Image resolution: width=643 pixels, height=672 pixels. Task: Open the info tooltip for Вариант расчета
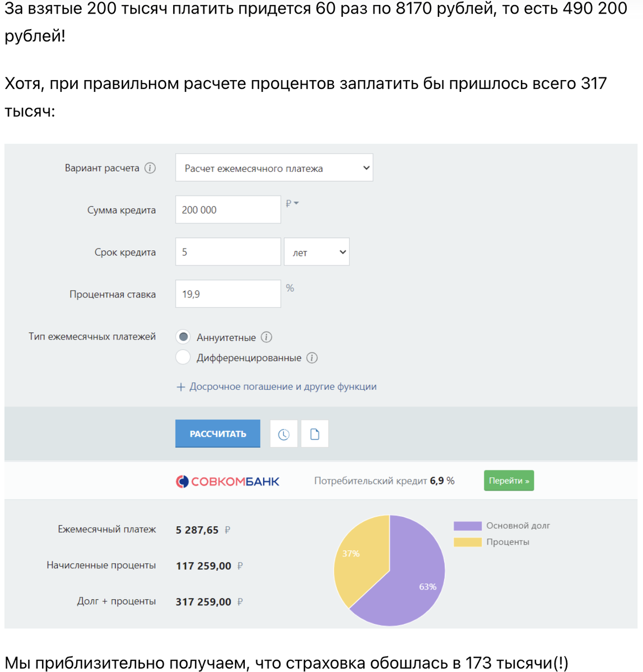[150, 167]
